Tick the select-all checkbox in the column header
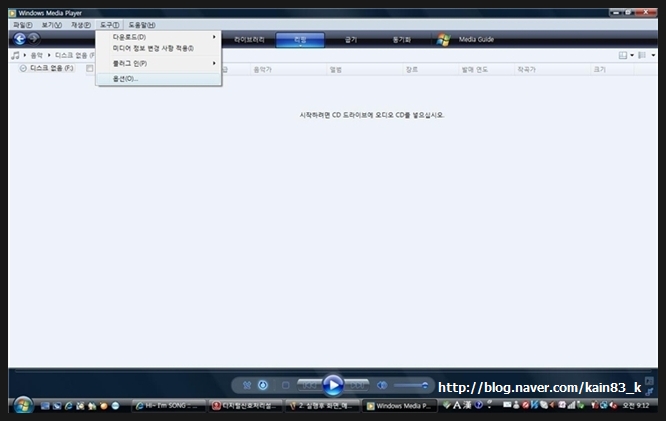Screen dimensions: 666x421 point(90,68)
